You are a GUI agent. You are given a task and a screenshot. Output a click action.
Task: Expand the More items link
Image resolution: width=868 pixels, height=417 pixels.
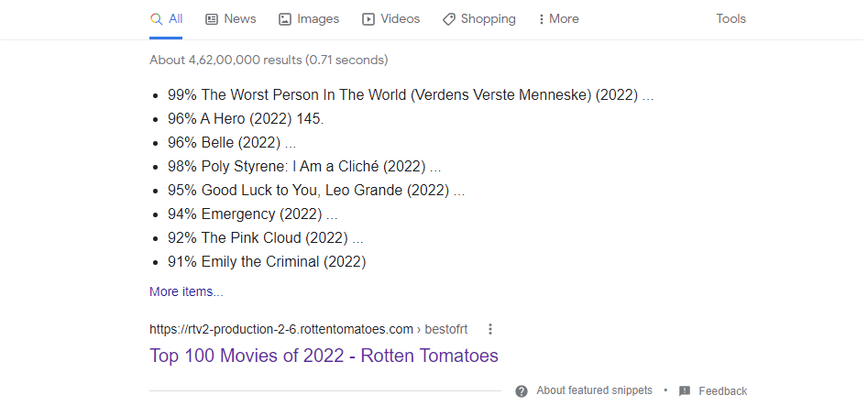click(186, 291)
